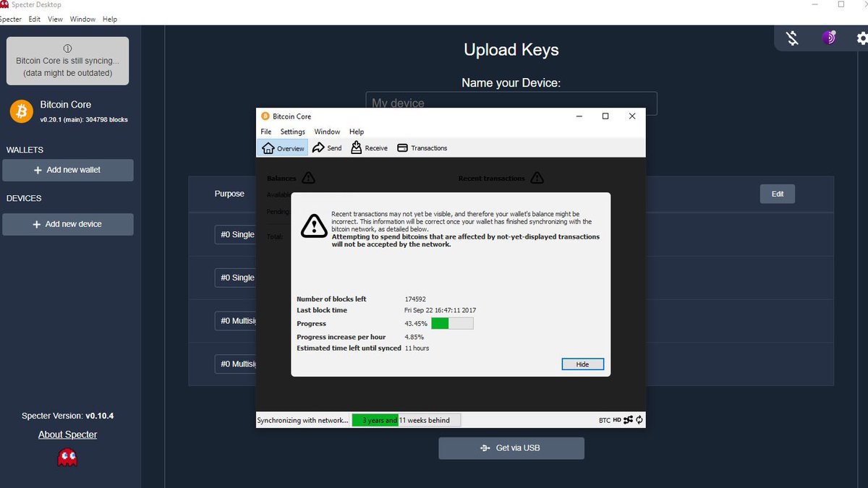Click the years-behind sync progress bar
Image resolution: width=868 pixels, height=488 pixels.
[406, 420]
